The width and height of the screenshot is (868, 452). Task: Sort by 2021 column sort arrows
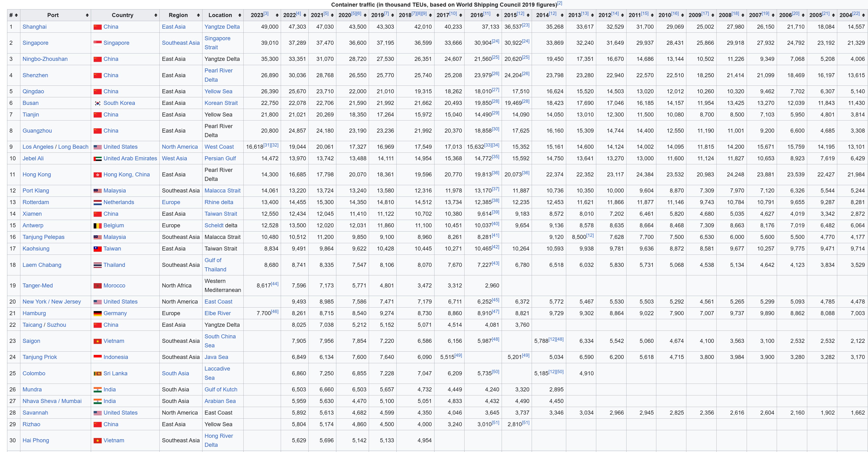click(x=332, y=15)
